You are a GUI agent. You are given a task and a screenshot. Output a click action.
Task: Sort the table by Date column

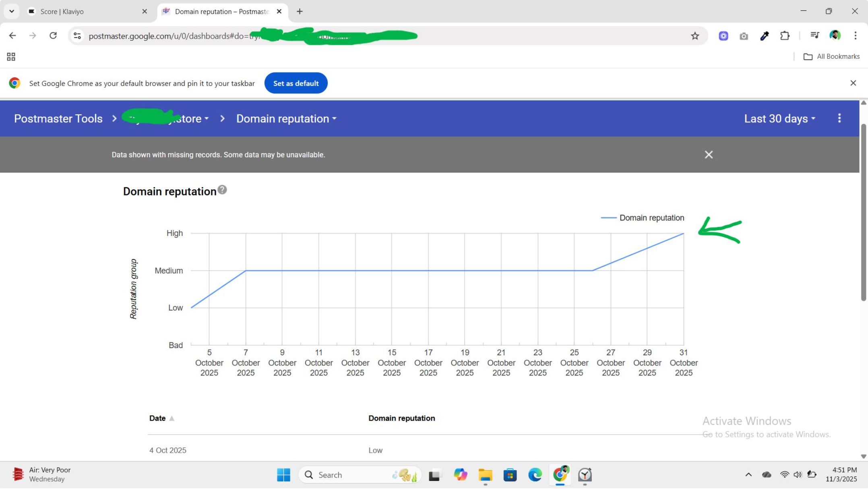tap(161, 418)
